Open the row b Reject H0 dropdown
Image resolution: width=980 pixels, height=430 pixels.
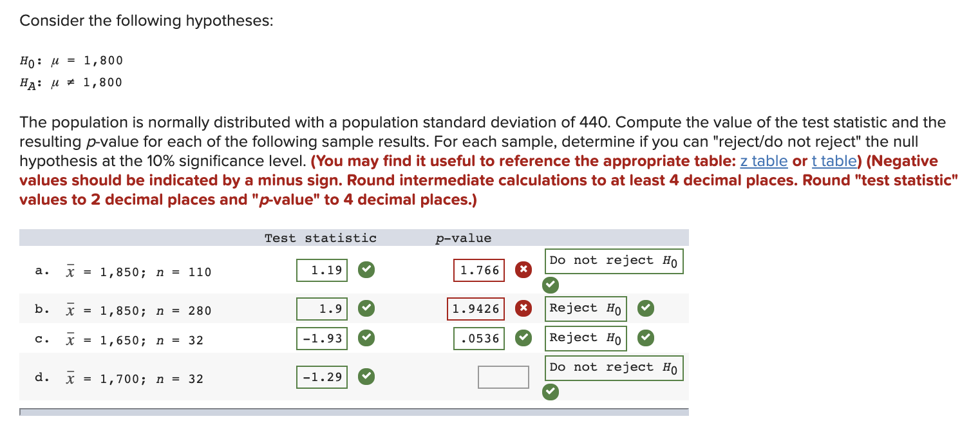coord(585,308)
